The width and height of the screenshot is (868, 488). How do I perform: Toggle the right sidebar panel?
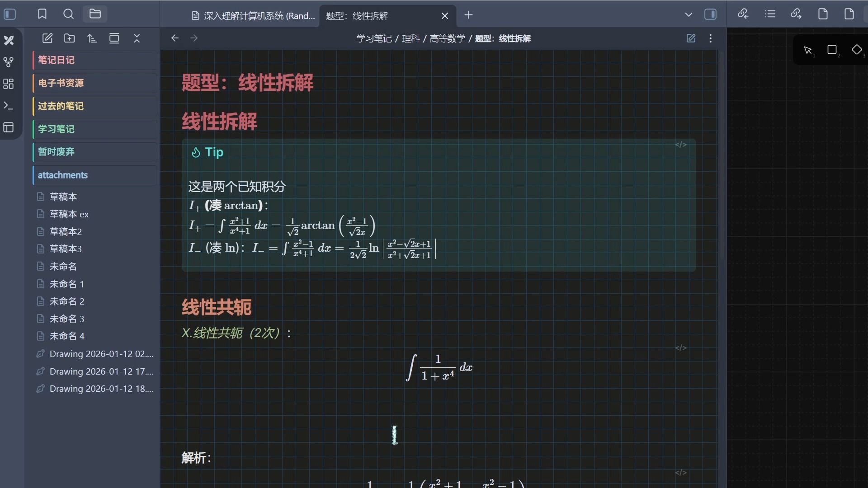(x=710, y=14)
